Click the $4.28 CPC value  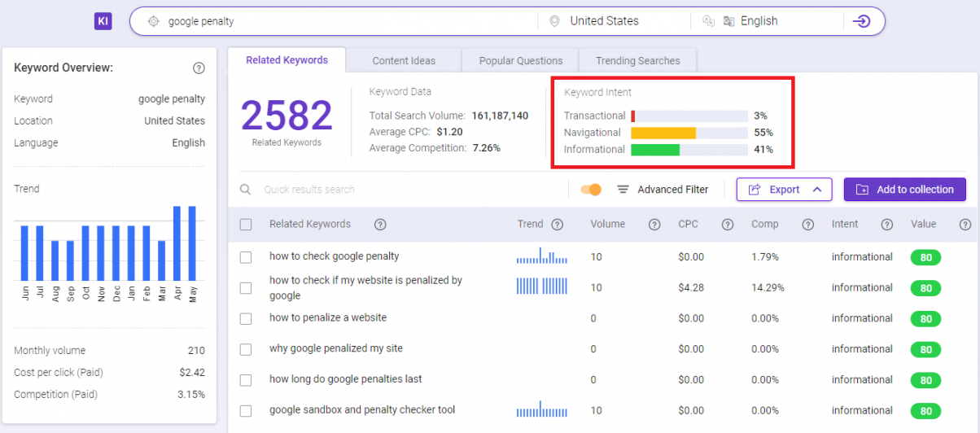tap(691, 287)
